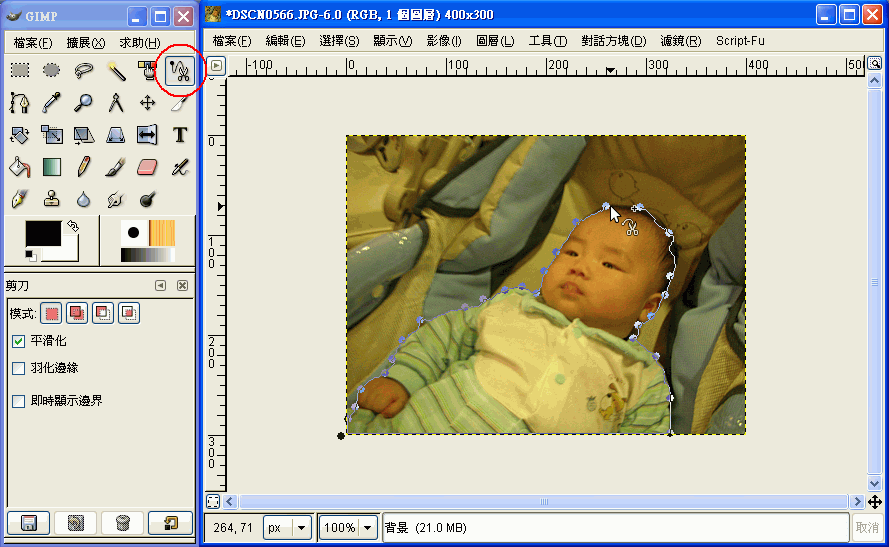Viewport: 889px width, 547px height.
Task: Select the Rotate tool
Action: [x=20, y=135]
